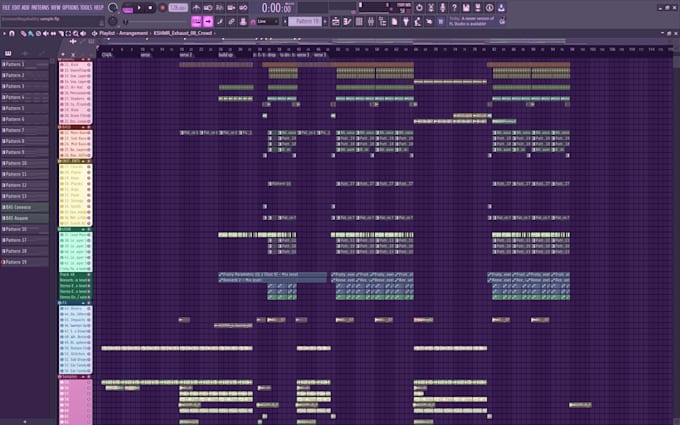Select Pattern 10 in the picker
This screenshot has width=680, height=425.
(25, 163)
